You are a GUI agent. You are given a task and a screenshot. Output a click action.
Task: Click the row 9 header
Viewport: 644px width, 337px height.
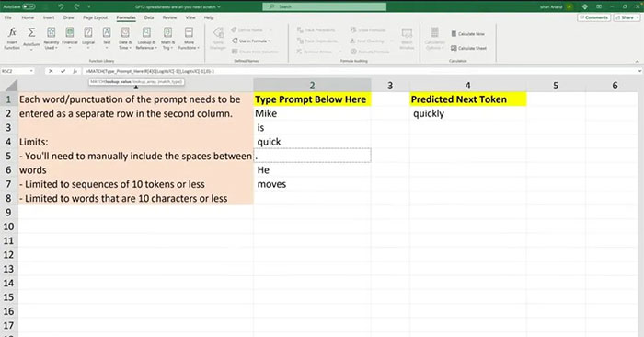[8, 213]
